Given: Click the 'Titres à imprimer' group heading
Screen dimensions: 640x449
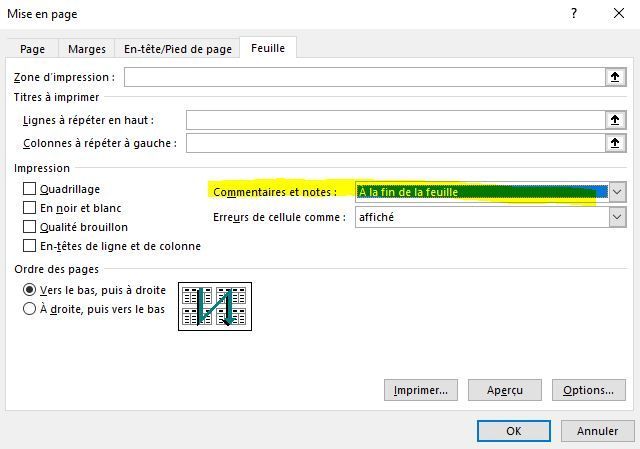Looking at the screenshot, I should (x=56, y=97).
